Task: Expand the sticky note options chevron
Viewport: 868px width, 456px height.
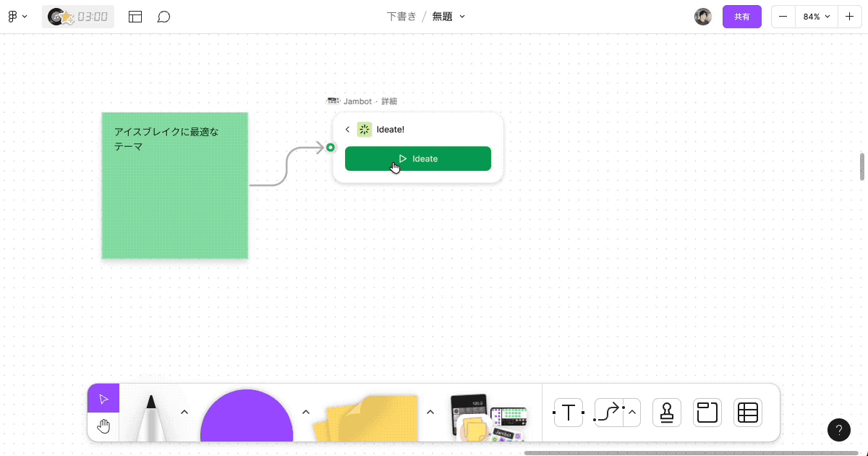Action: (430, 411)
